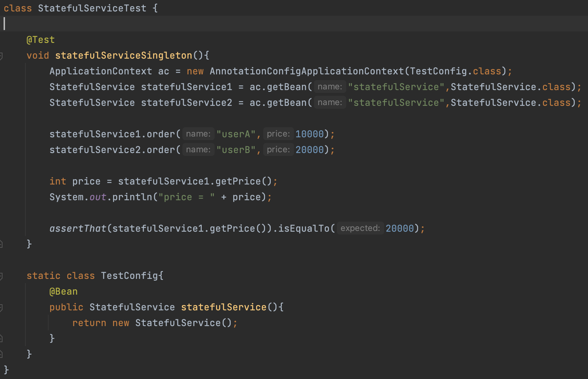
Task: Click the price: hint before 10000
Action: tap(278, 134)
